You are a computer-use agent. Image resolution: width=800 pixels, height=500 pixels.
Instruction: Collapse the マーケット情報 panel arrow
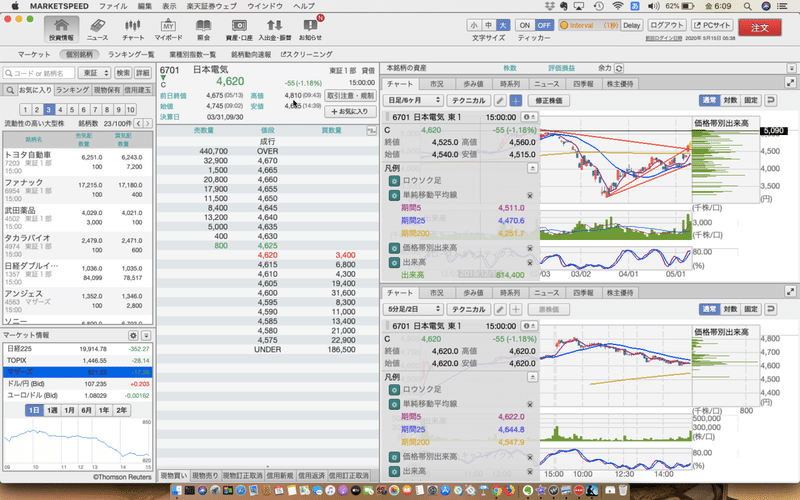click(146, 335)
